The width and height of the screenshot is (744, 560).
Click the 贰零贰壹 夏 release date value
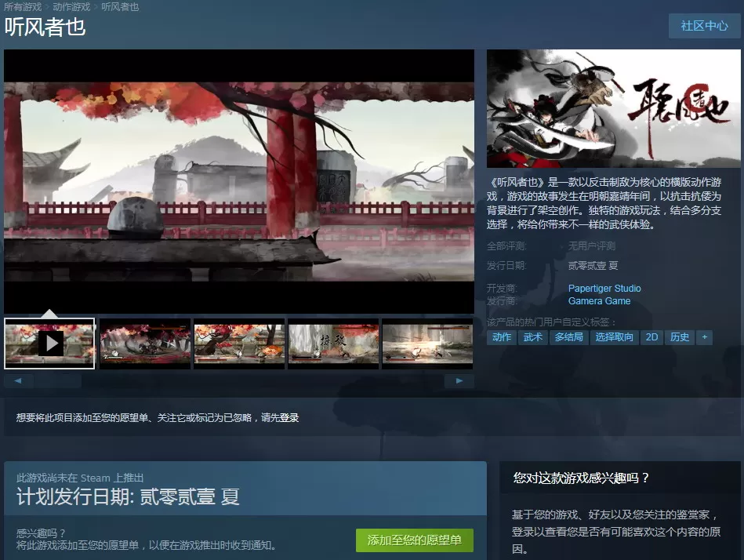click(x=593, y=265)
